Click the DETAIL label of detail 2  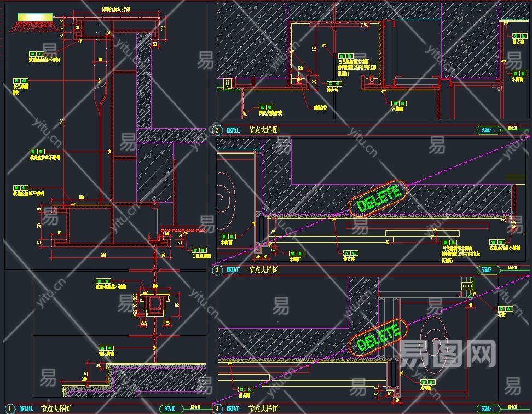(233, 130)
